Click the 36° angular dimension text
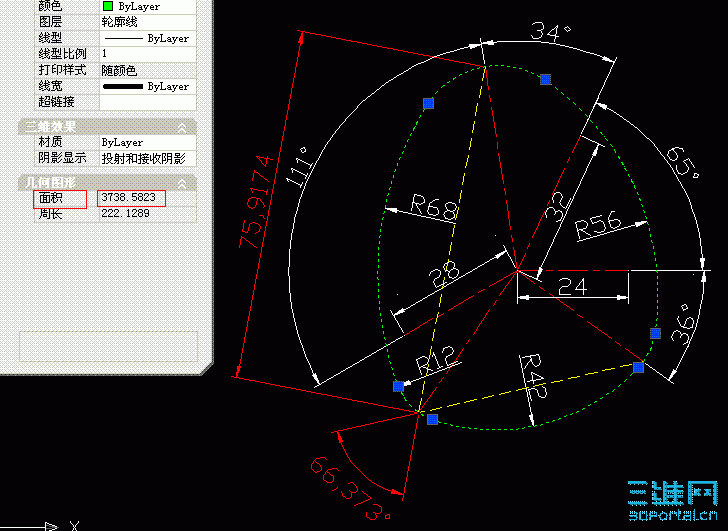 tap(683, 325)
